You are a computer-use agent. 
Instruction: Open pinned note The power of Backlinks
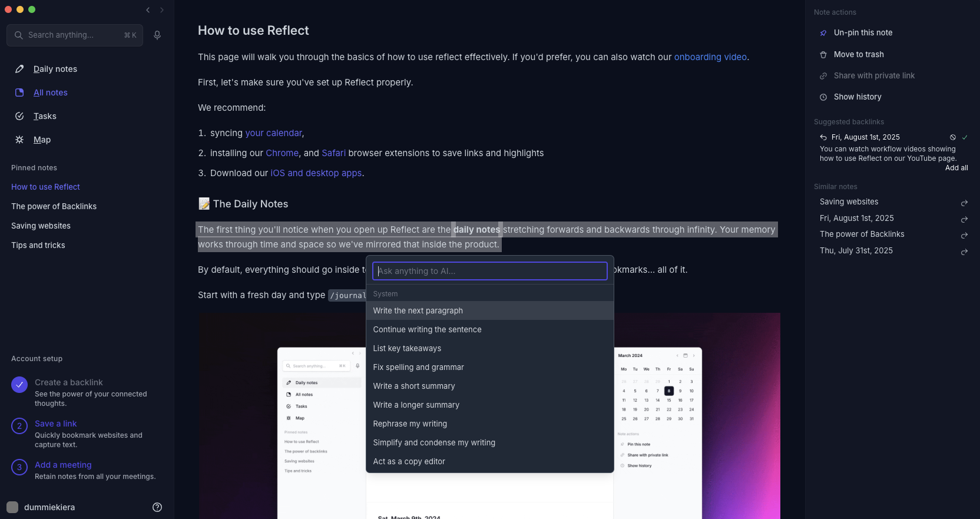point(54,206)
